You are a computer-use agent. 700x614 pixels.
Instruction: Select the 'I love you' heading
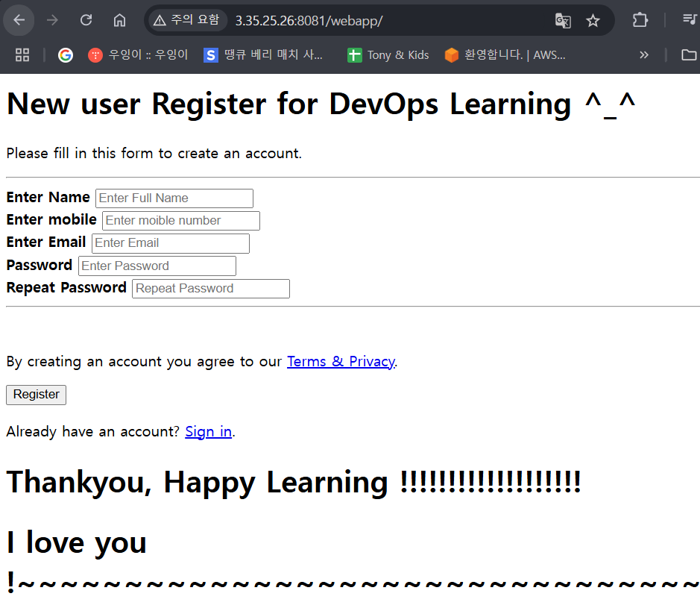77,543
